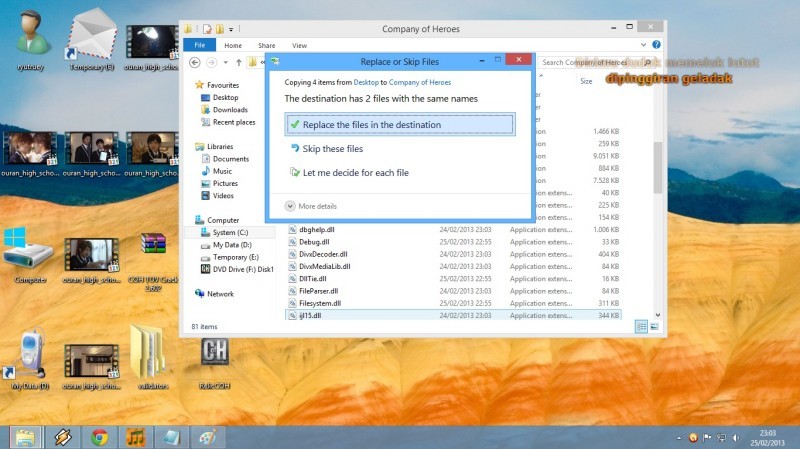The height and width of the screenshot is (449, 800).
Task: Expand More details in the dialog
Action: click(x=311, y=206)
